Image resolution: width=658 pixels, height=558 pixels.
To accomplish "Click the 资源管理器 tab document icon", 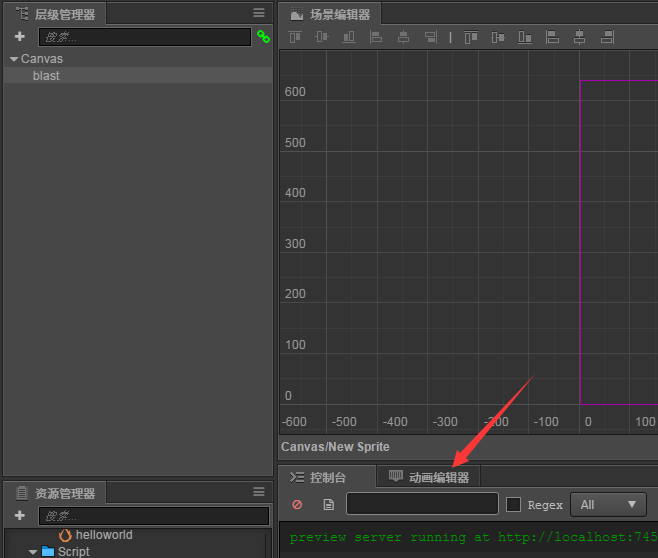I will [22, 493].
